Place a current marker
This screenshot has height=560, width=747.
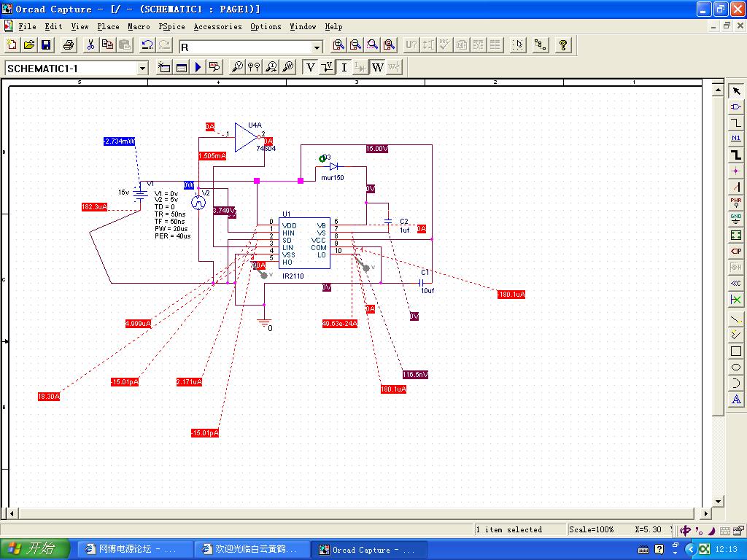pos(271,67)
